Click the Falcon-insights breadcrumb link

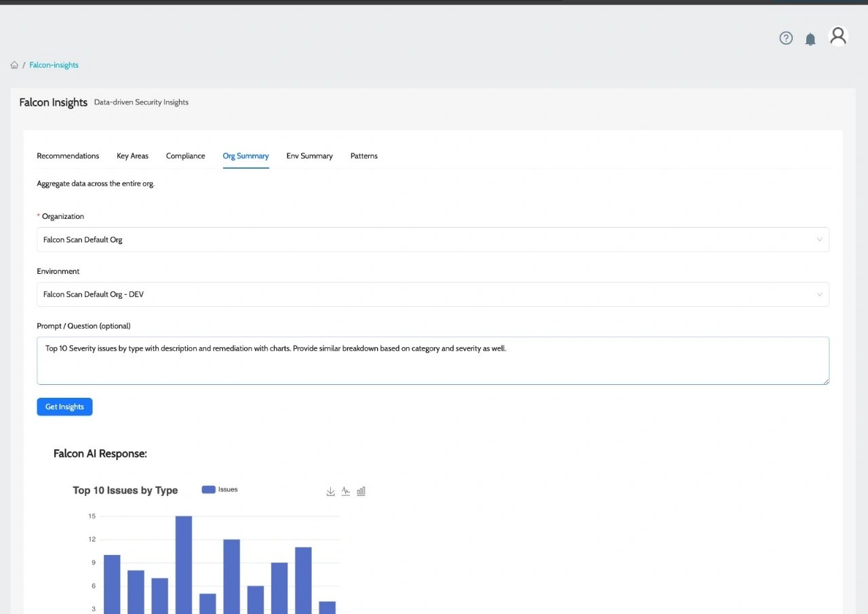coord(54,65)
